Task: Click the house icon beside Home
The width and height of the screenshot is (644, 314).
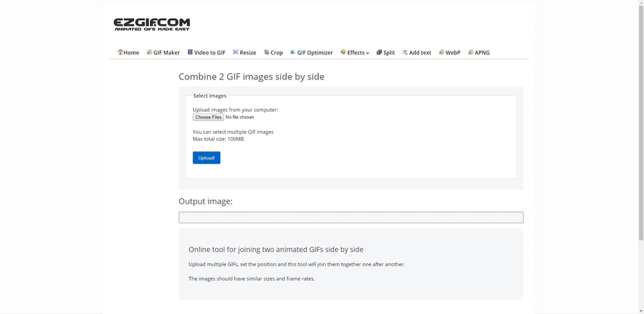Action: click(120, 52)
